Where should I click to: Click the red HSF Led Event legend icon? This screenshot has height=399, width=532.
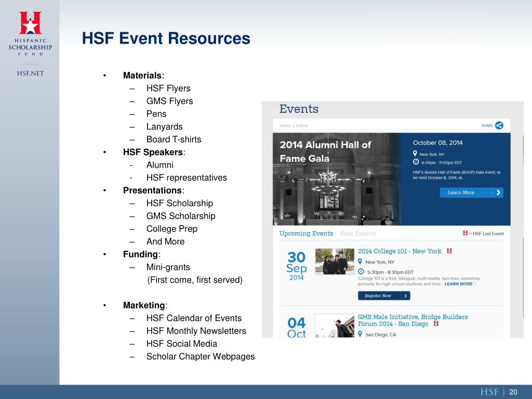pos(465,233)
